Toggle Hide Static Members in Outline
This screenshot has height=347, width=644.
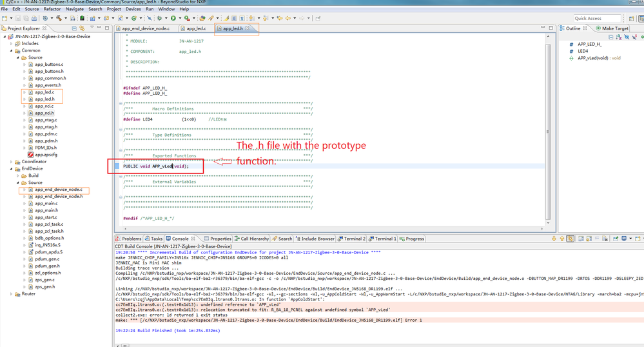[x=634, y=37]
